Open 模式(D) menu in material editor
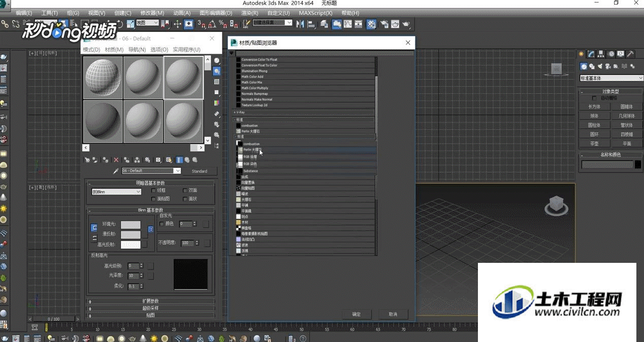Image resolution: width=644 pixels, height=342 pixels. point(91,49)
